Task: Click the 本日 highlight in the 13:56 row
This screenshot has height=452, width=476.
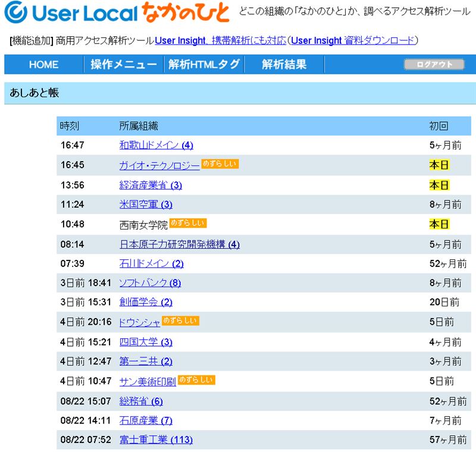Action: coord(439,185)
